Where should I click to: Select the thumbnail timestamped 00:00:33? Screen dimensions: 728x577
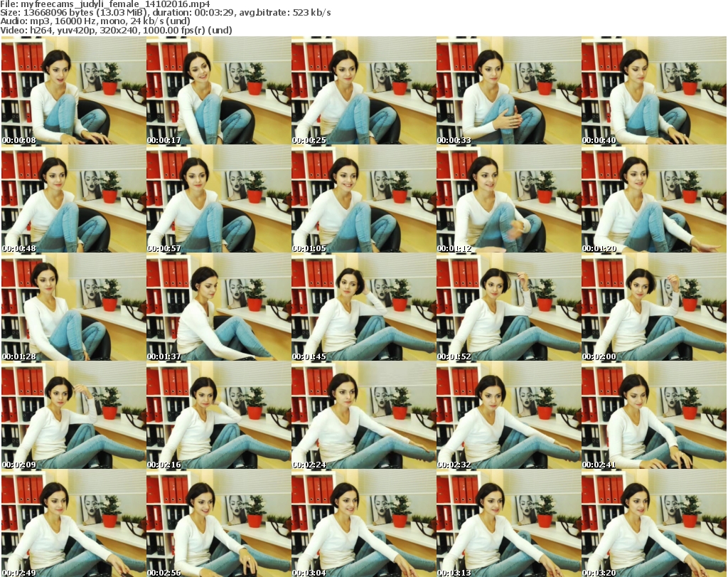point(508,90)
